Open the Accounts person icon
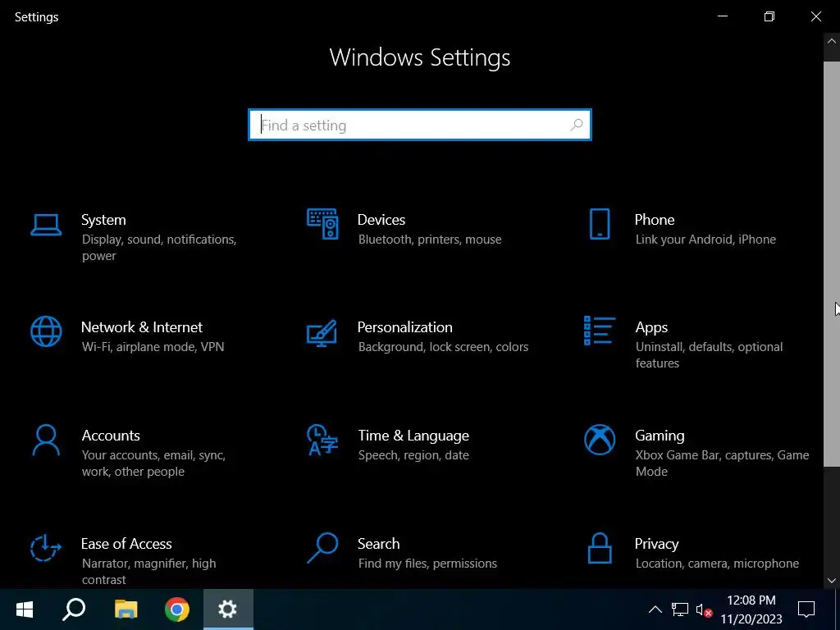 [x=46, y=440]
